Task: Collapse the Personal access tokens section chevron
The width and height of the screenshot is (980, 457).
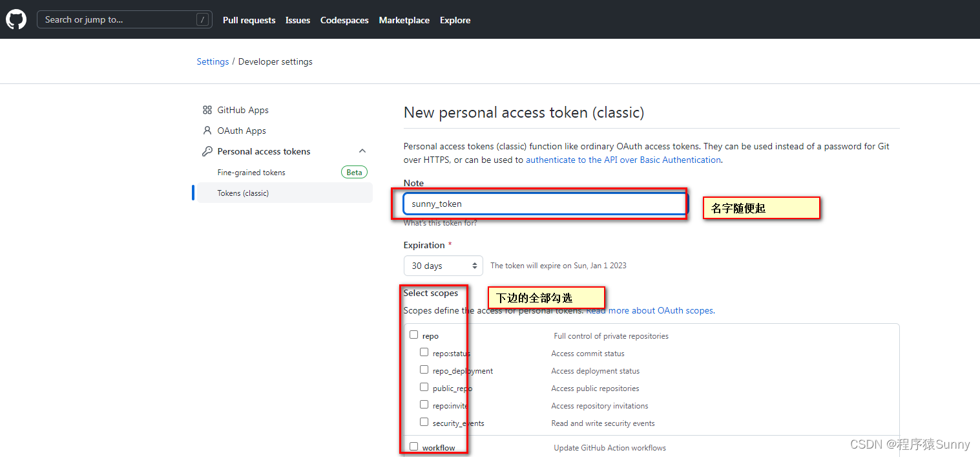Action: pyautogui.click(x=362, y=151)
